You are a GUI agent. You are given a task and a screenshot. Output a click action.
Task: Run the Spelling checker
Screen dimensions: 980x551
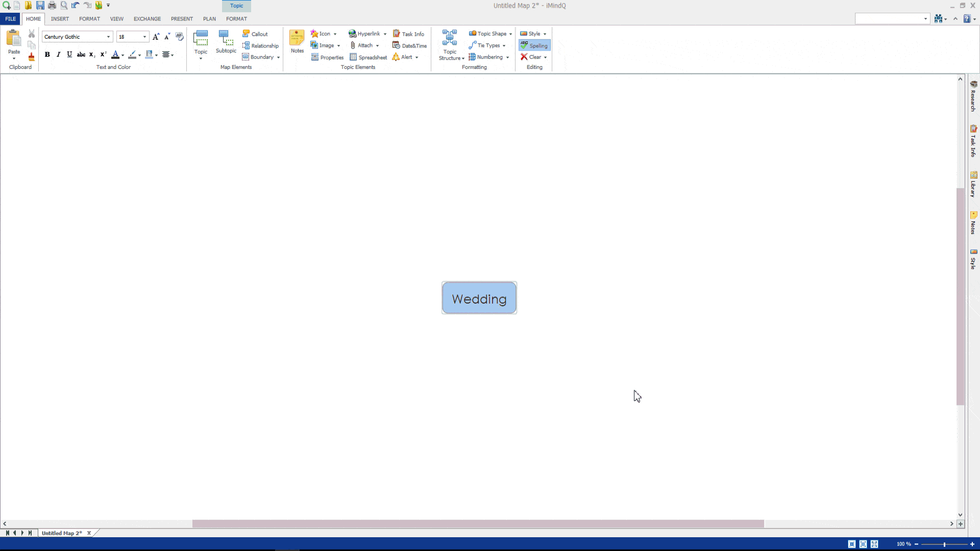click(x=534, y=45)
